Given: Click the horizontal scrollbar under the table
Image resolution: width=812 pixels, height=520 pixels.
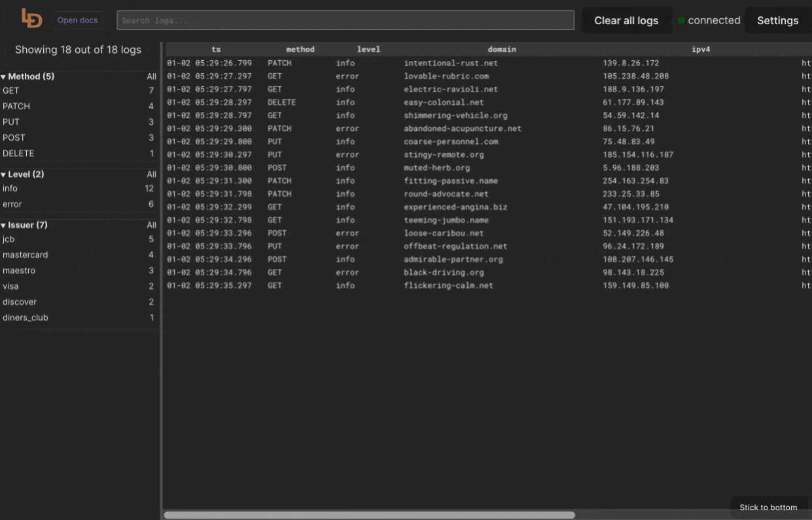Looking at the screenshot, I should tap(369, 515).
